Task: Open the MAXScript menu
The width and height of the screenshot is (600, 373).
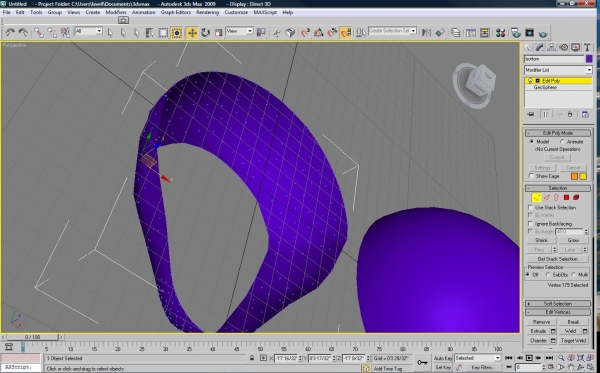Action: [x=265, y=12]
